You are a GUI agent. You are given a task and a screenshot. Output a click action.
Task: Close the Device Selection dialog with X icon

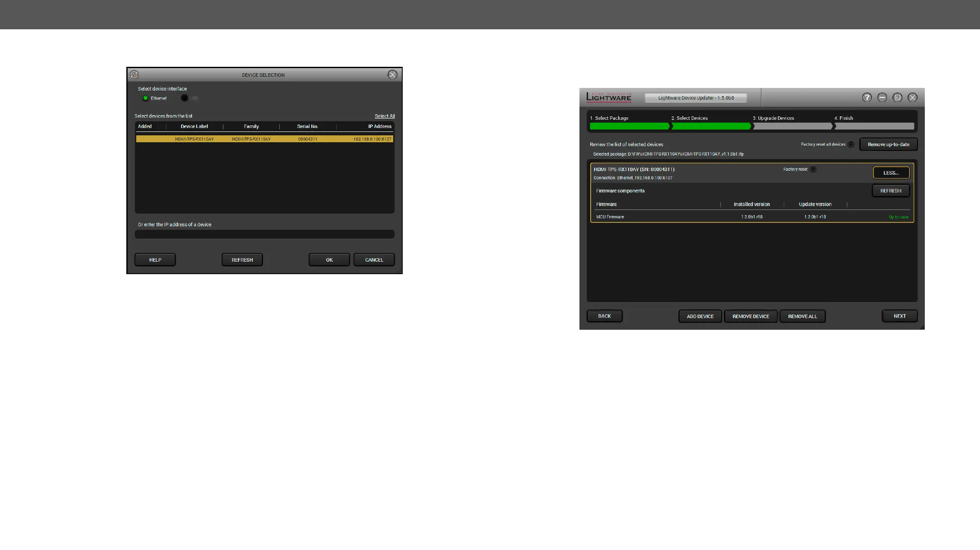click(x=392, y=75)
